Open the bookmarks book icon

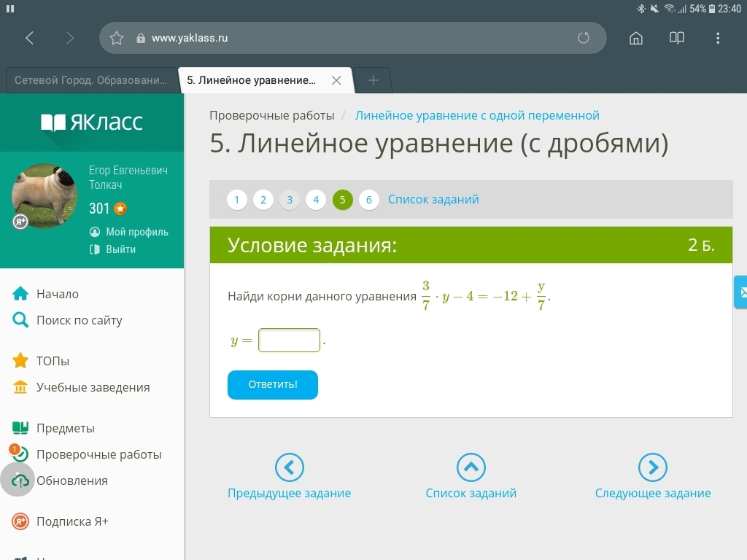(x=676, y=38)
